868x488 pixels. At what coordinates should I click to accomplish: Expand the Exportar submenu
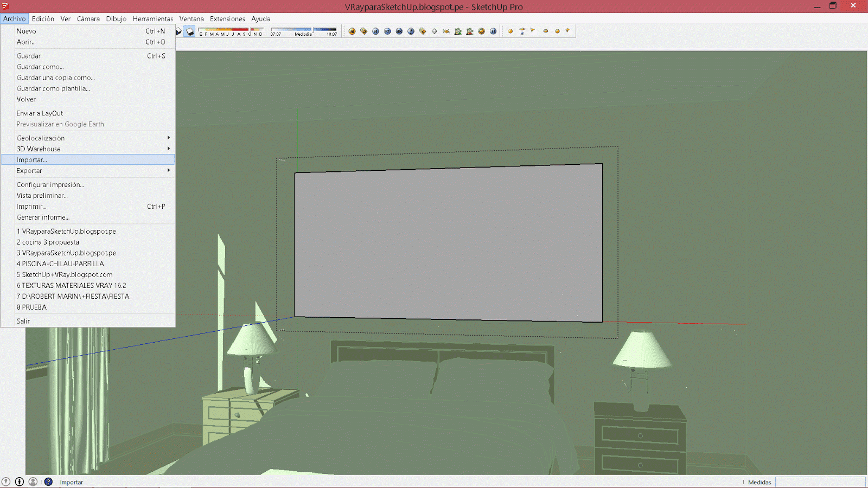(29, 170)
